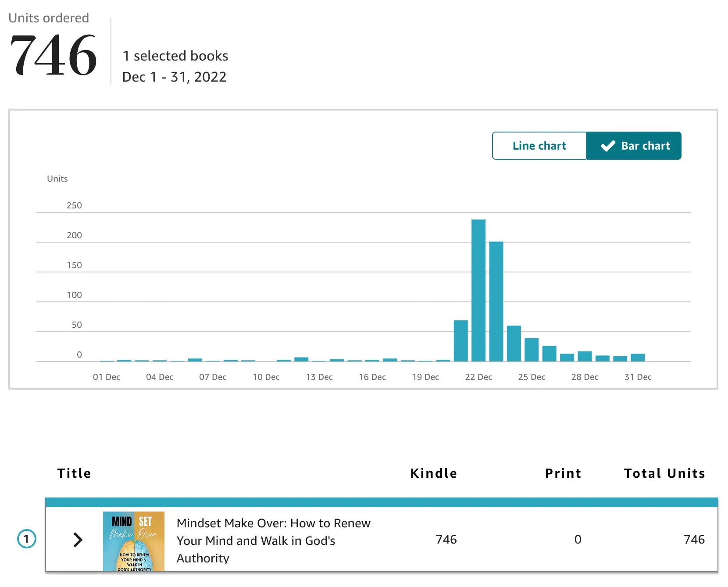
Task: Sort by the Kindle column header
Action: 433,473
